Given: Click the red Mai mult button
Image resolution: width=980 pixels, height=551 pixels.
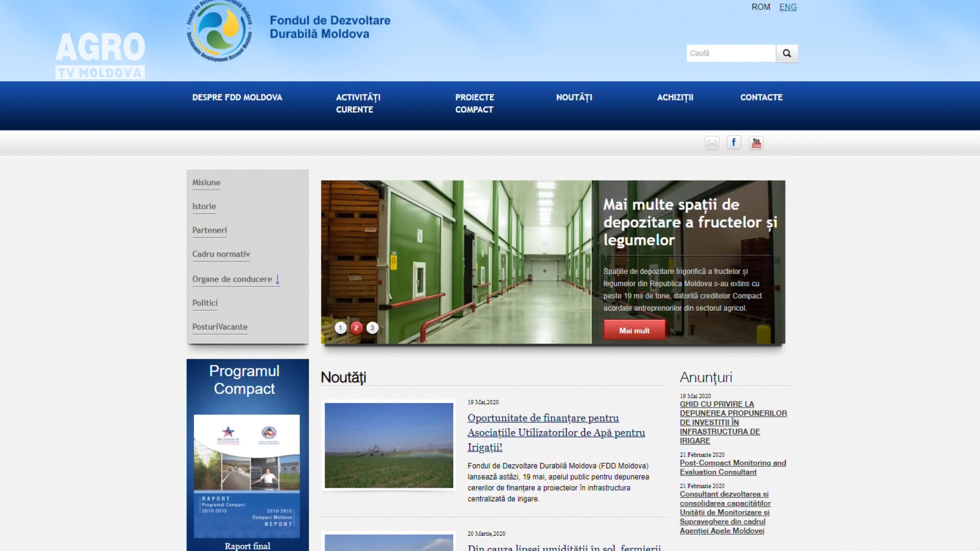Looking at the screenshot, I should (x=634, y=330).
